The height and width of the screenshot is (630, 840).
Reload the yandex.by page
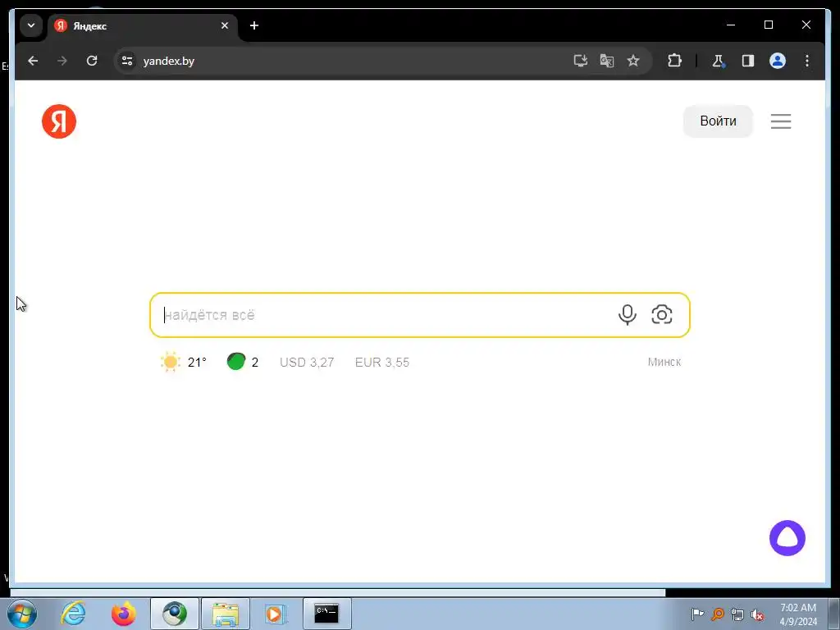pos(92,61)
